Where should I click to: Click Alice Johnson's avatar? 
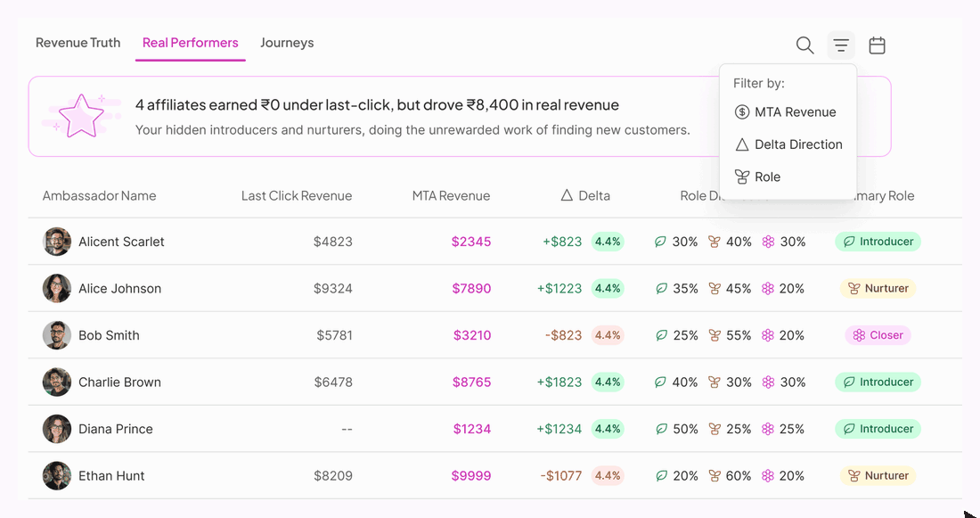point(57,288)
